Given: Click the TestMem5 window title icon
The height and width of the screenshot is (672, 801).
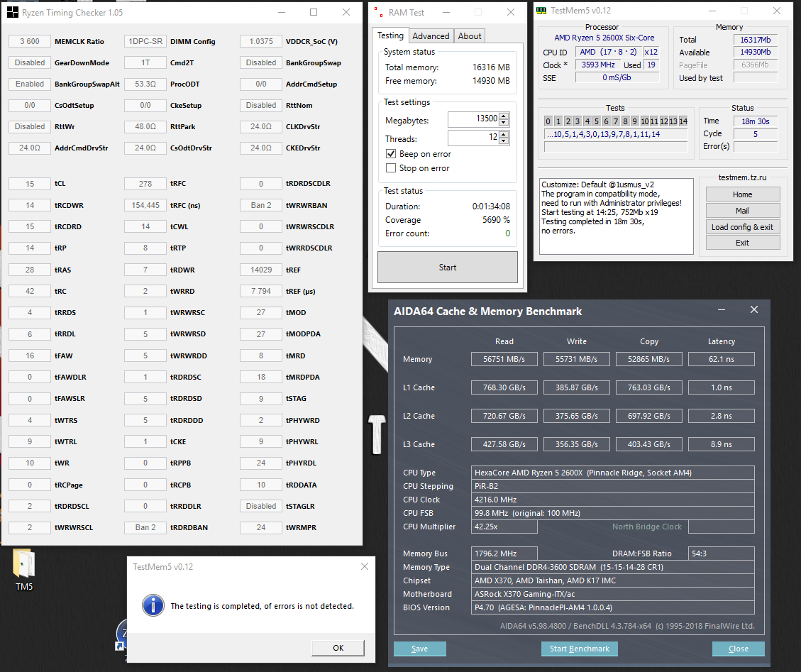Looking at the screenshot, I should coord(541,11).
